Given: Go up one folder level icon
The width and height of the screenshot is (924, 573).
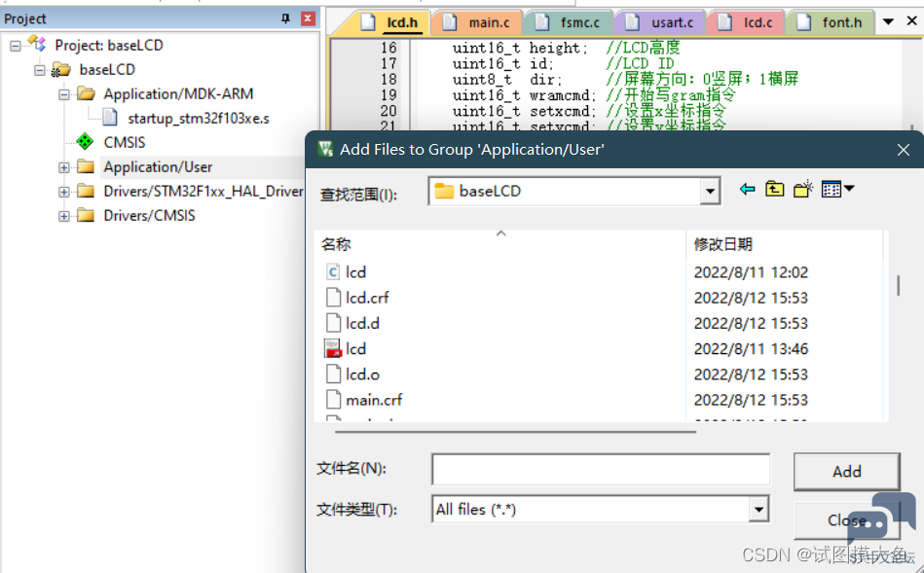Looking at the screenshot, I should coord(774,189).
